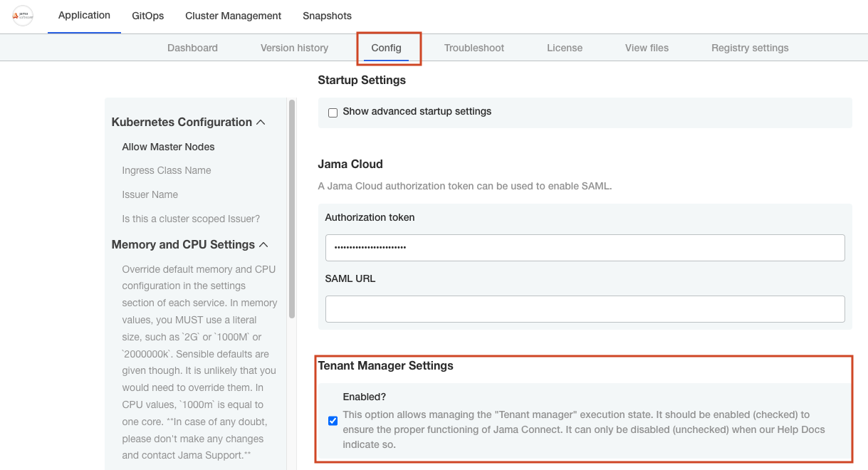Click the Startup Settings heading

(x=362, y=80)
